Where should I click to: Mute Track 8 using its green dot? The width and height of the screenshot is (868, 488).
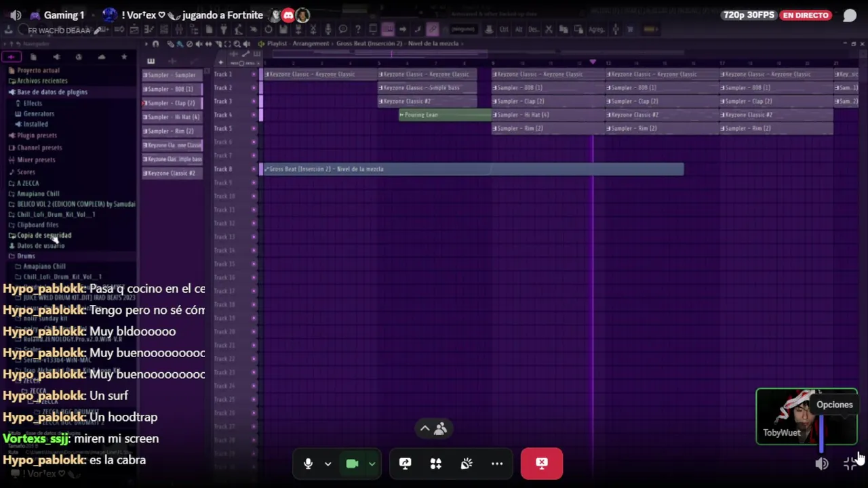click(254, 169)
